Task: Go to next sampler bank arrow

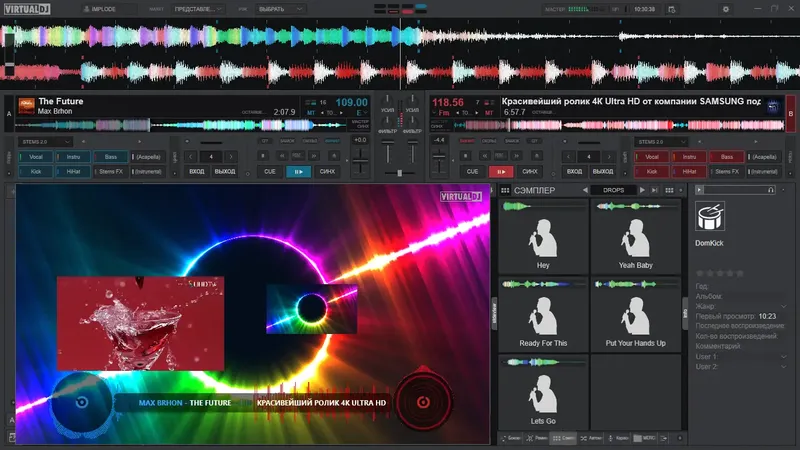Action: pyautogui.click(x=642, y=190)
